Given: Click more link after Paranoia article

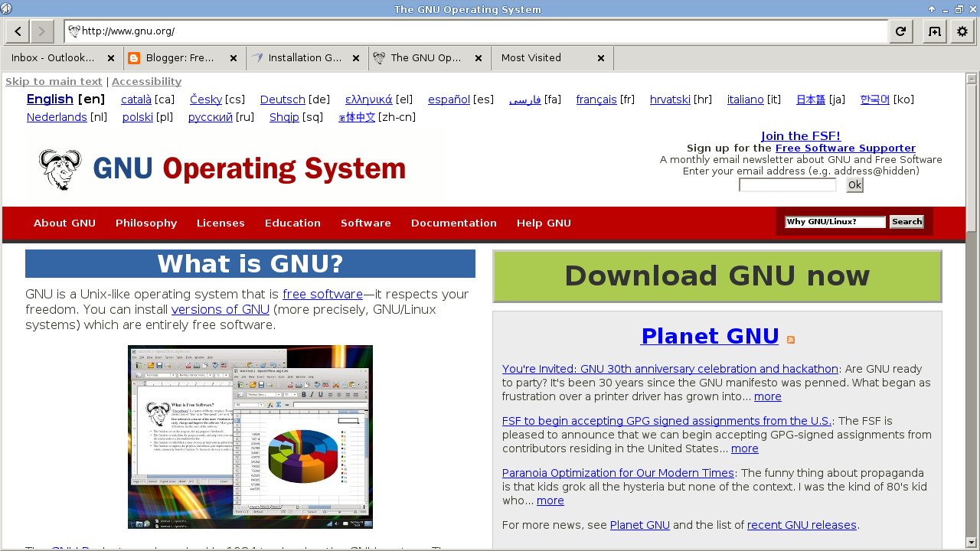Looking at the screenshot, I should [550, 500].
